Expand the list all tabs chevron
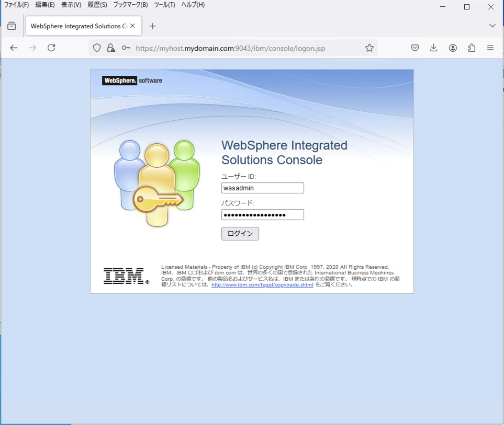This screenshot has height=425, width=504. click(492, 26)
